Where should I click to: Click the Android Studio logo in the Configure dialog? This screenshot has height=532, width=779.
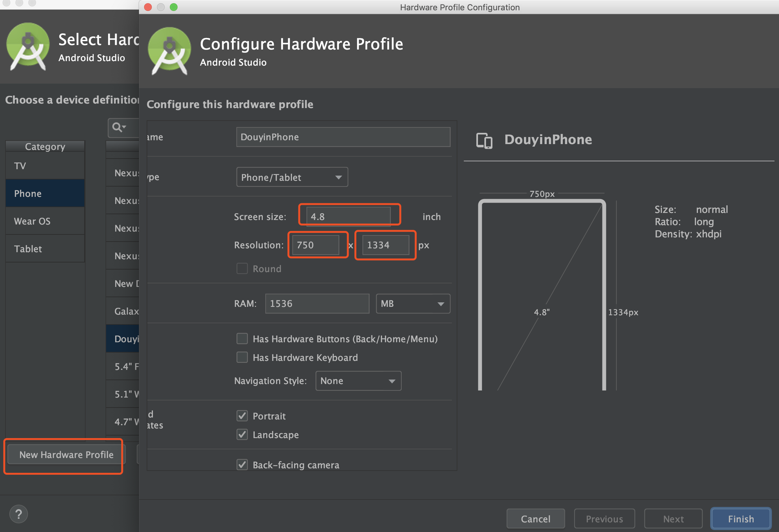pos(169,50)
